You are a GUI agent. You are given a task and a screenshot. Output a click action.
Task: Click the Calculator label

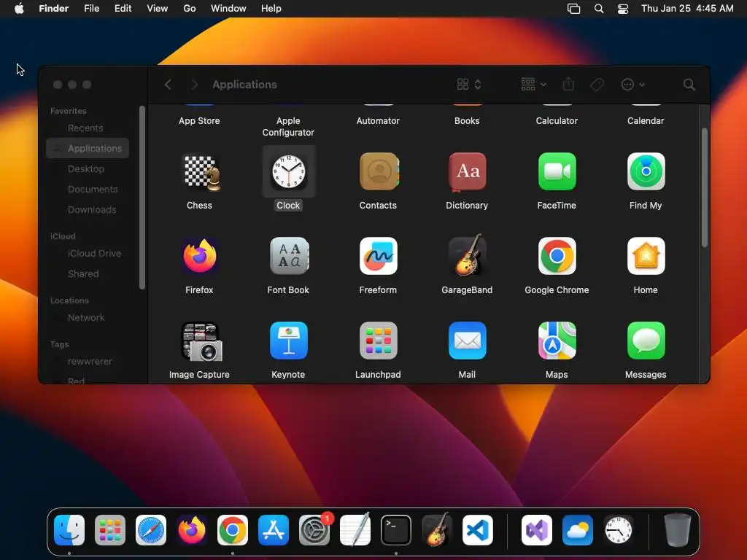(557, 120)
